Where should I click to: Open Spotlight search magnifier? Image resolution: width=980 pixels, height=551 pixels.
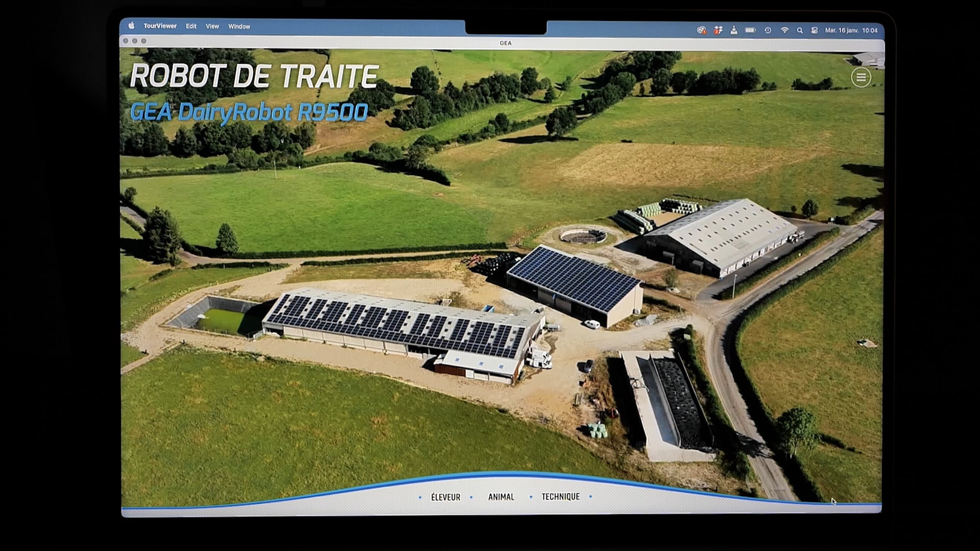(x=800, y=31)
